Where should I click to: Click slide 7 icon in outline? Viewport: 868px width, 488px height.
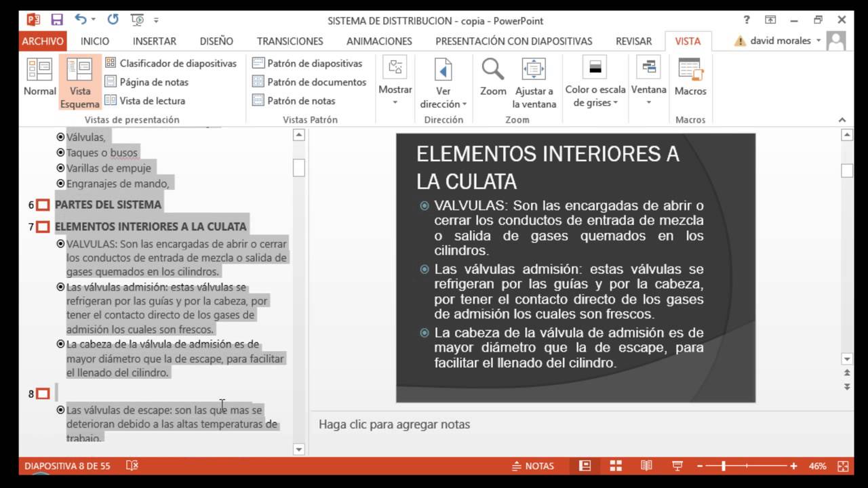(x=43, y=226)
